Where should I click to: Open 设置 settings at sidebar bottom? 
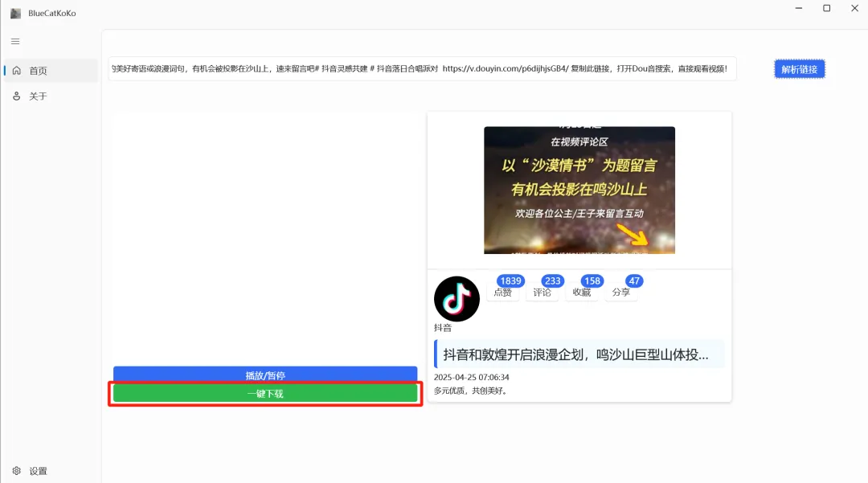click(51, 471)
